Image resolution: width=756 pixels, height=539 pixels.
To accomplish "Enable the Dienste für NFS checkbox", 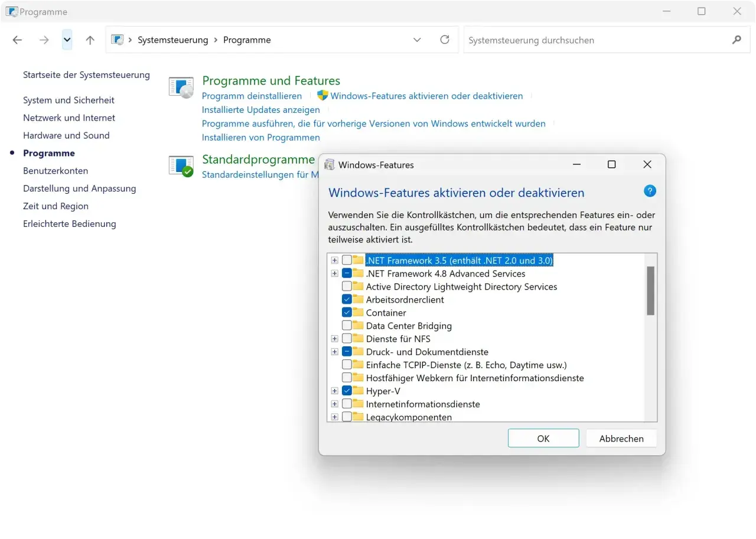I will point(347,339).
